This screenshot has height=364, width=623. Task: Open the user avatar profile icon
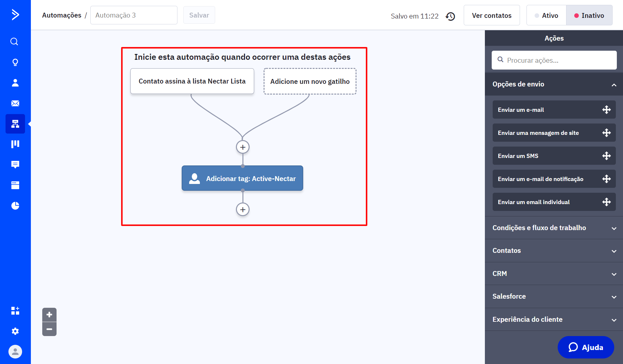click(x=15, y=352)
